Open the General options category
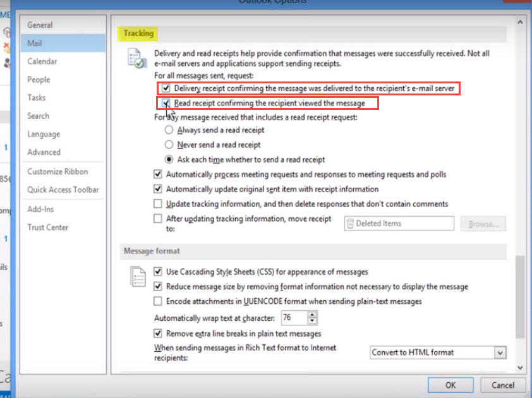The width and height of the screenshot is (532, 398). (x=40, y=25)
